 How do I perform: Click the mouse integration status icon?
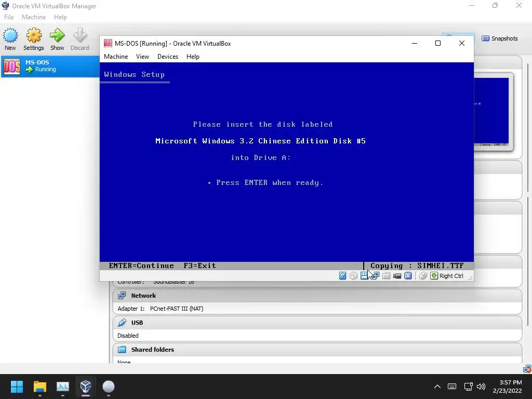(423, 276)
